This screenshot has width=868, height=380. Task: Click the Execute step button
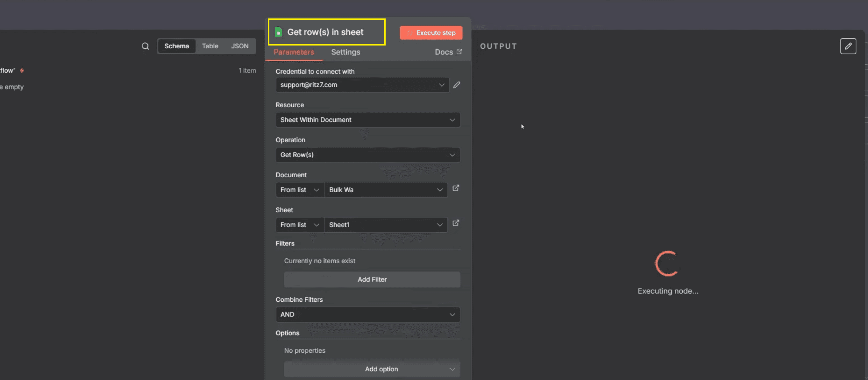point(431,33)
